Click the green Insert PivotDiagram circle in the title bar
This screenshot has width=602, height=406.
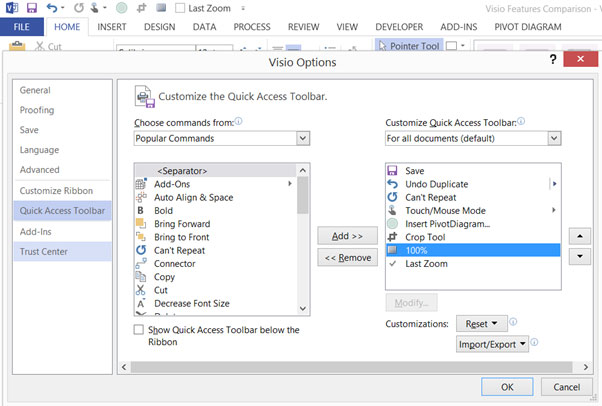click(122, 8)
